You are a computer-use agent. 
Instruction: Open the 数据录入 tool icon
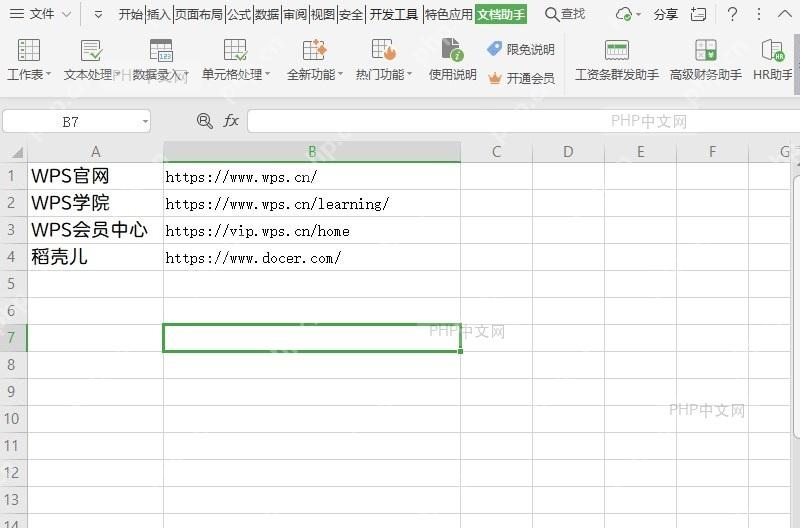[161, 51]
